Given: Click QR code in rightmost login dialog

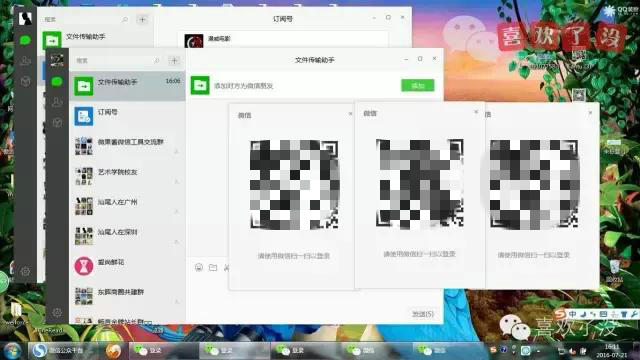Looking at the screenshot, I should [x=534, y=184].
